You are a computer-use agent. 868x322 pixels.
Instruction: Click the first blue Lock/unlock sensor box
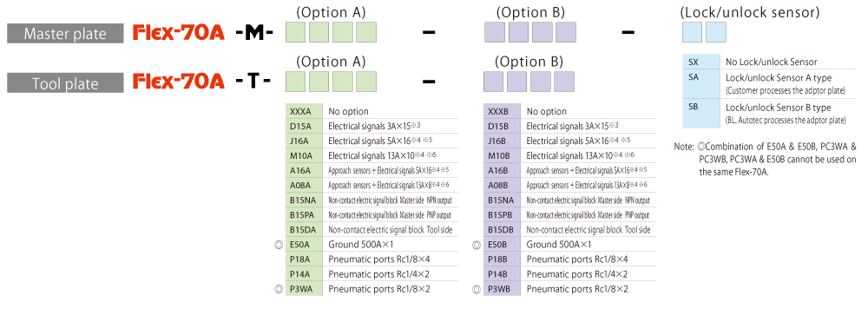point(692,33)
